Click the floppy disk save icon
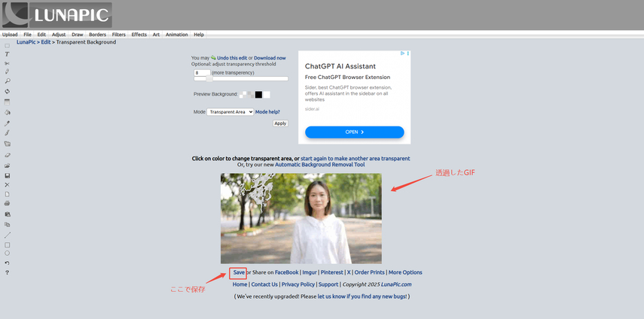The height and width of the screenshot is (319, 644). click(7, 175)
